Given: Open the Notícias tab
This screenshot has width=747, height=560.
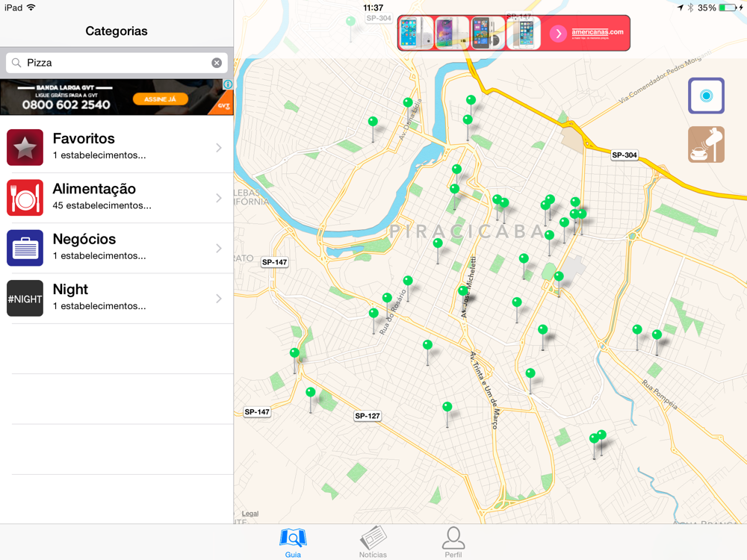Looking at the screenshot, I should pos(373,541).
